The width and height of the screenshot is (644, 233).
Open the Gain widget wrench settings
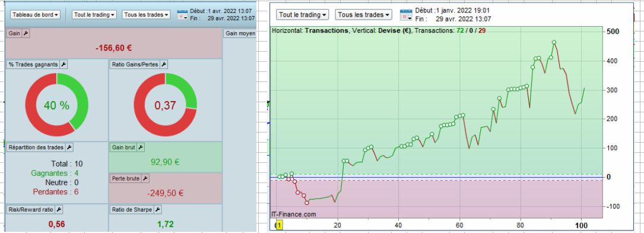[x=25, y=34]
